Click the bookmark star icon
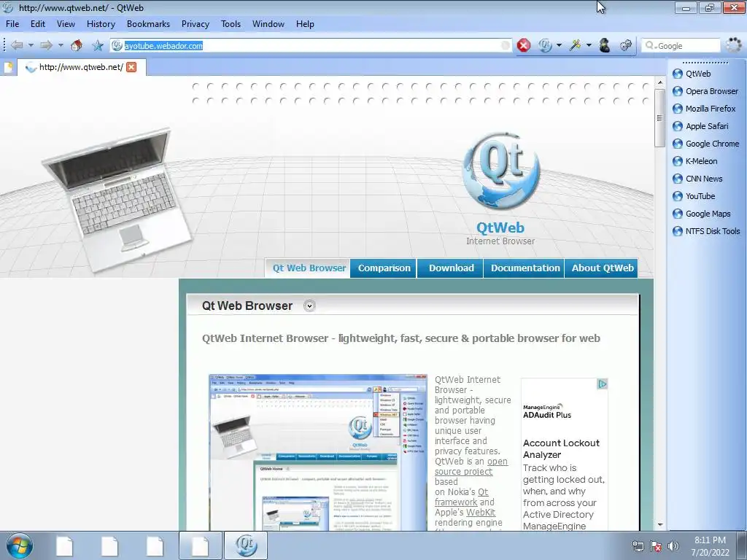Viewport: 747px width, 560px height. click(x=98, y=45)
